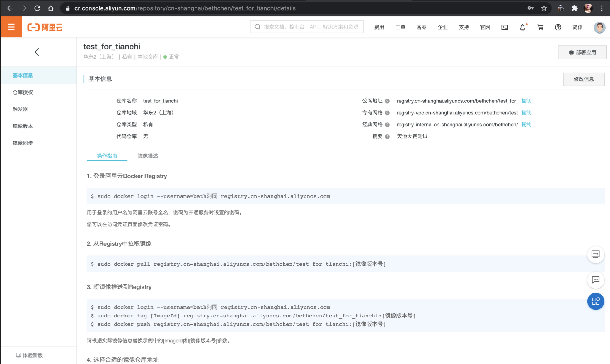Click the 修改信息 button
This screenshot has width=610, height=364.
coord(583,79)
